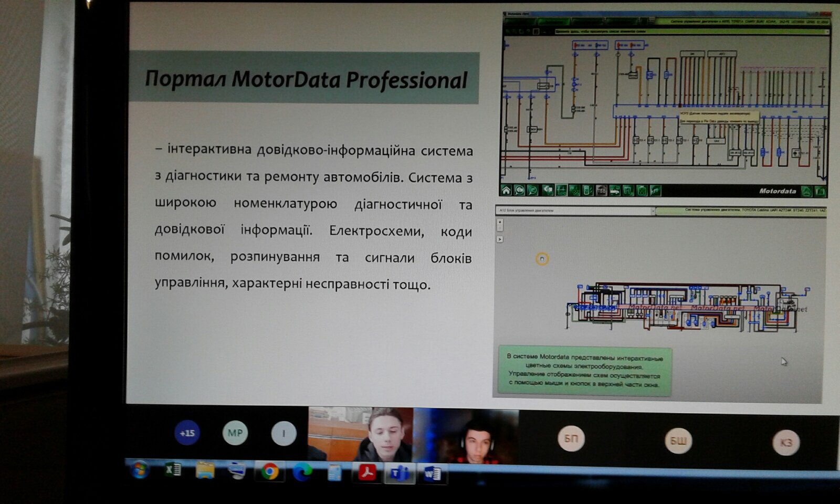Open Excel from the taskbar
The height and width of the screenshot is (504, 840).
click(x=173, y=469)
